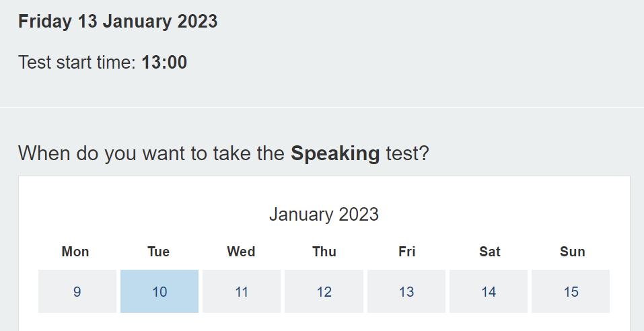This screenshot has width=644, height=331.
Task: Choose Wednesday 11 for the Speaking test
Action: tap(242, 292)
